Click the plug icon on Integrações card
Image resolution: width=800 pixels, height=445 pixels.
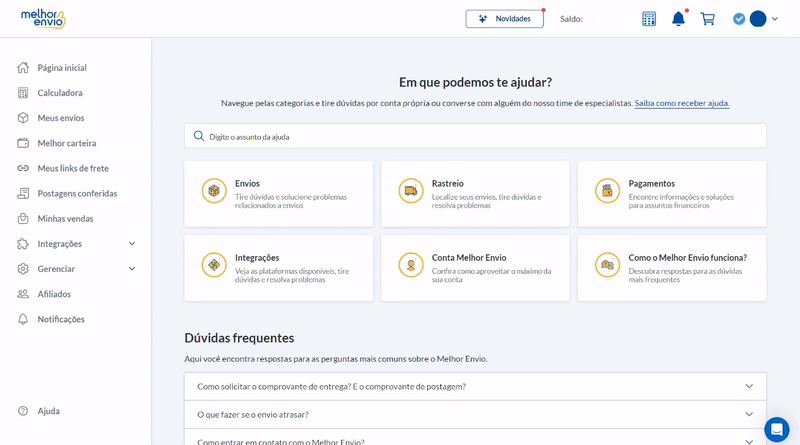click(x=214, y=265)
